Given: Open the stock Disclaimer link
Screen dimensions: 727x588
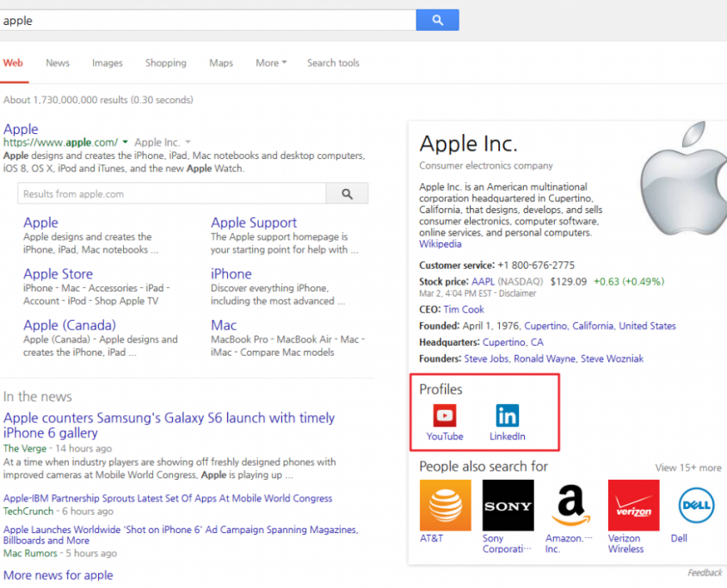Looking at the screenshot, I should pos(518,293).
